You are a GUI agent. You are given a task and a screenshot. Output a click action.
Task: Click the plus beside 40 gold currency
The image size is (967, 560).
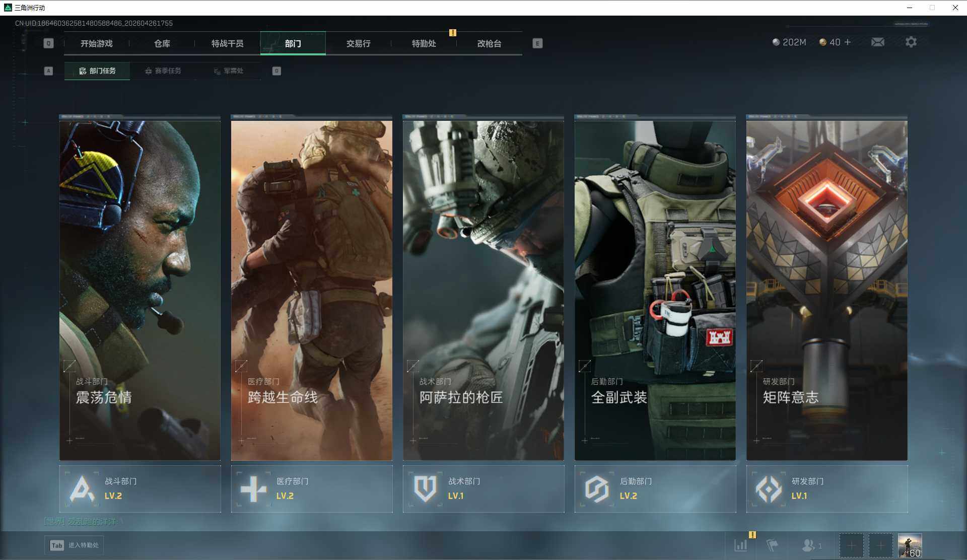point(848,42)
